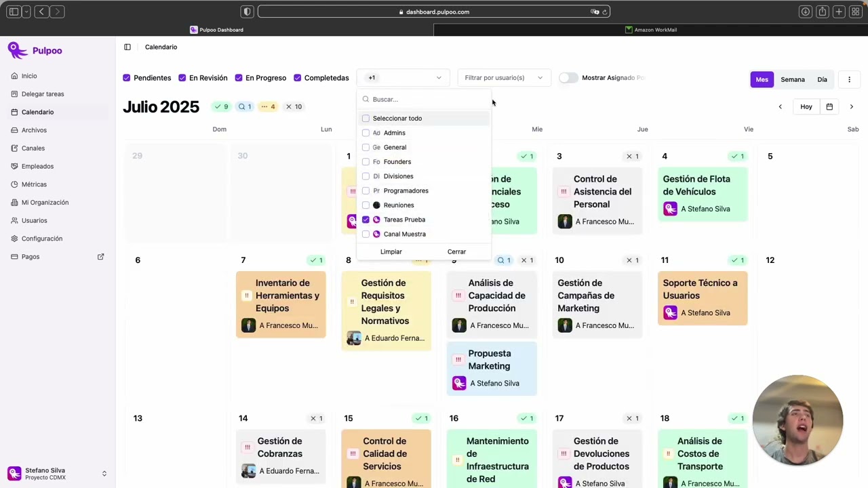Click the Calendario sidebar calendar icon

coord(15,112)
